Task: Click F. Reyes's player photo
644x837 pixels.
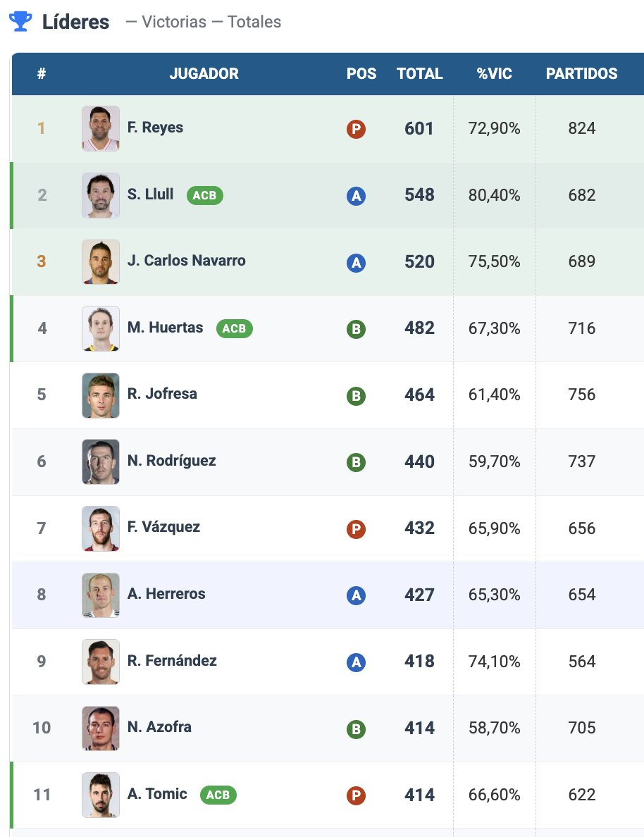Action: tap(101, 128)
